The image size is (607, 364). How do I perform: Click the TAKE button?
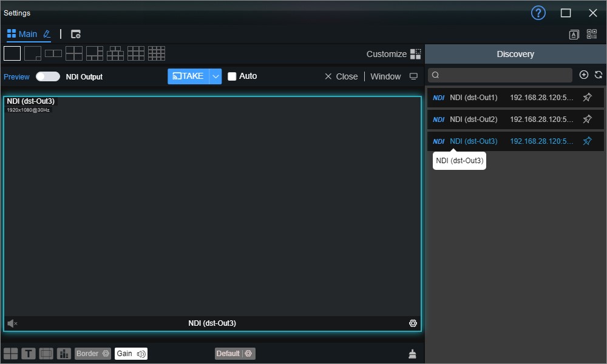click(189, 76)
